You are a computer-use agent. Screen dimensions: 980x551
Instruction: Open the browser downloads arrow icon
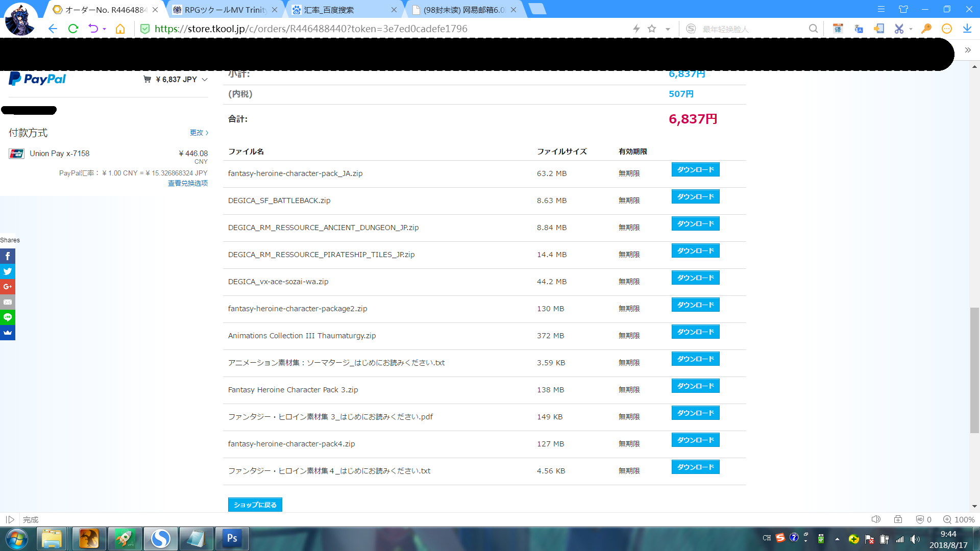pyautogui.click(x=967, y=29)
